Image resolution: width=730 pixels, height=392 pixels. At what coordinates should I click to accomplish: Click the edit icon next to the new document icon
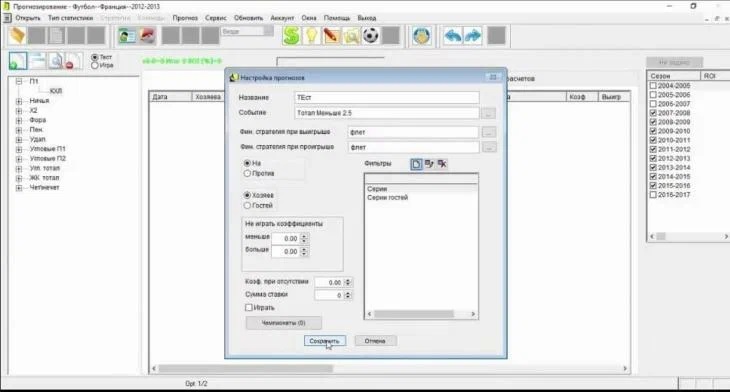click(38, 61)
